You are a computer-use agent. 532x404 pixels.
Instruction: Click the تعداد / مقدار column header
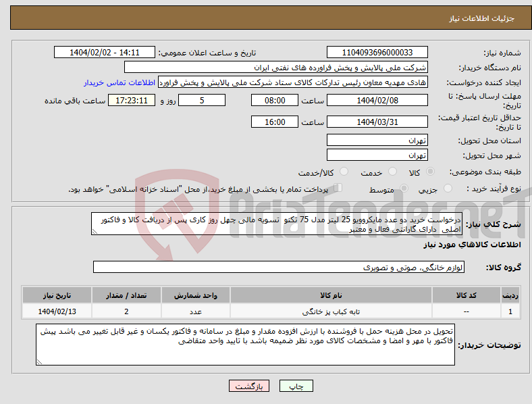126,295
